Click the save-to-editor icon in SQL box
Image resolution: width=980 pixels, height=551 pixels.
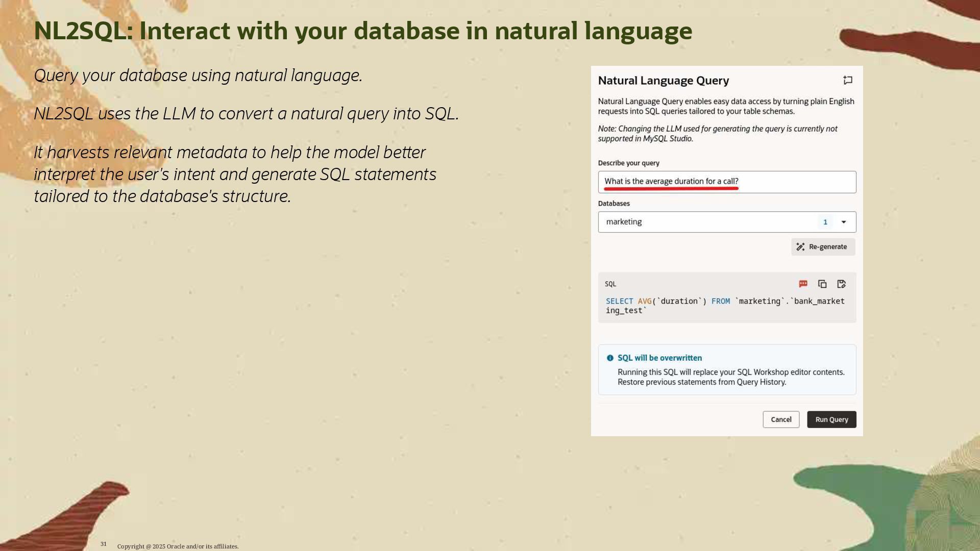click(x=842, y=284)
